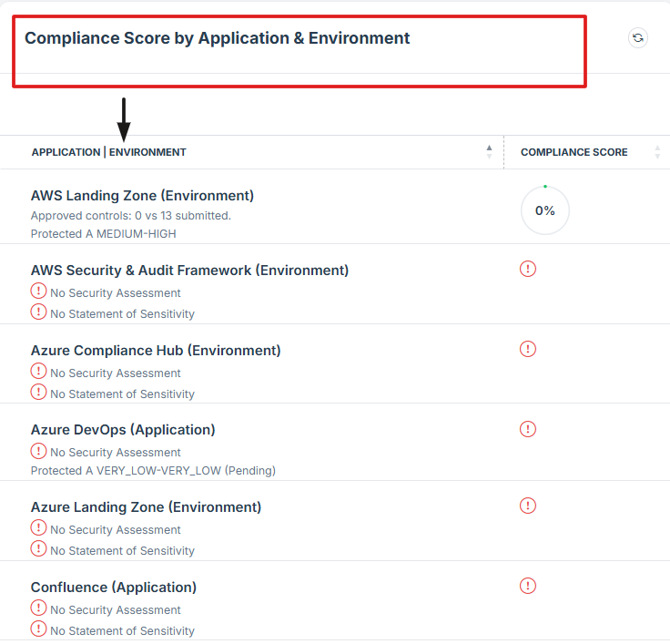670x644 pixels.
Task: Sort by Compliance Score column arrows
Action: point(657,152)
